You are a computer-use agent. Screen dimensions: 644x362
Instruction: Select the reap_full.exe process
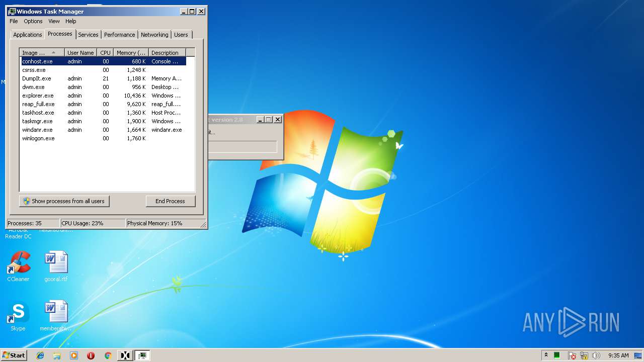(103, 104)
